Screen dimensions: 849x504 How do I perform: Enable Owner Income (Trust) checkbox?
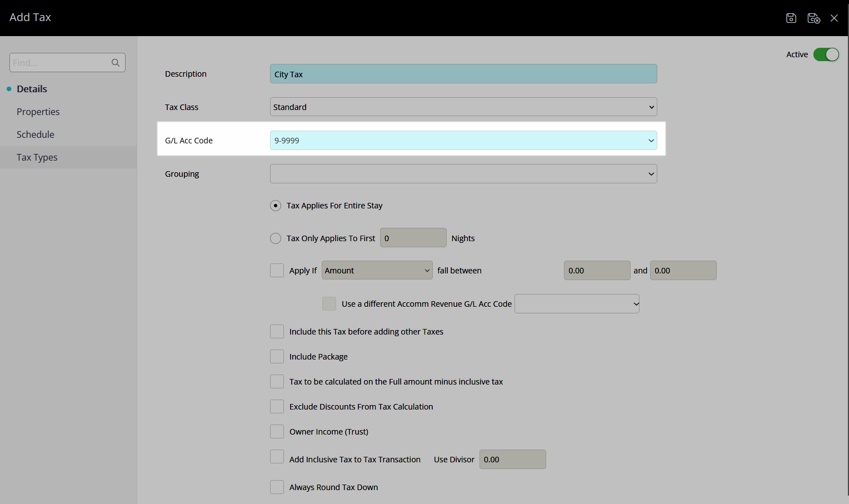(x=277, y=432)
